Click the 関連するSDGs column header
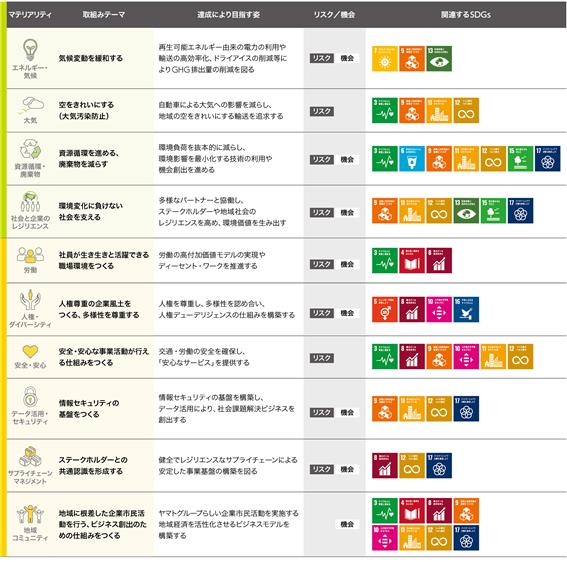Viewport: 567px width, 562px height. (466, 15)
